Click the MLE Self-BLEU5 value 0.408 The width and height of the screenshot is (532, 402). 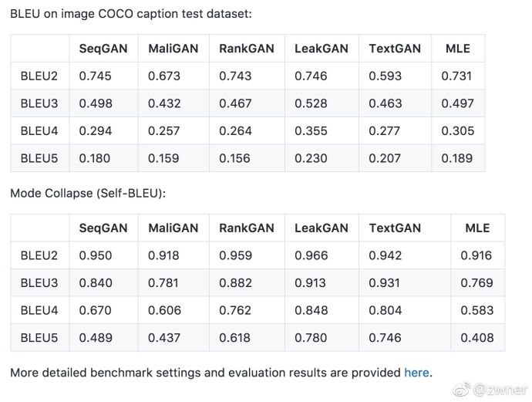click(x=477, y=338)
